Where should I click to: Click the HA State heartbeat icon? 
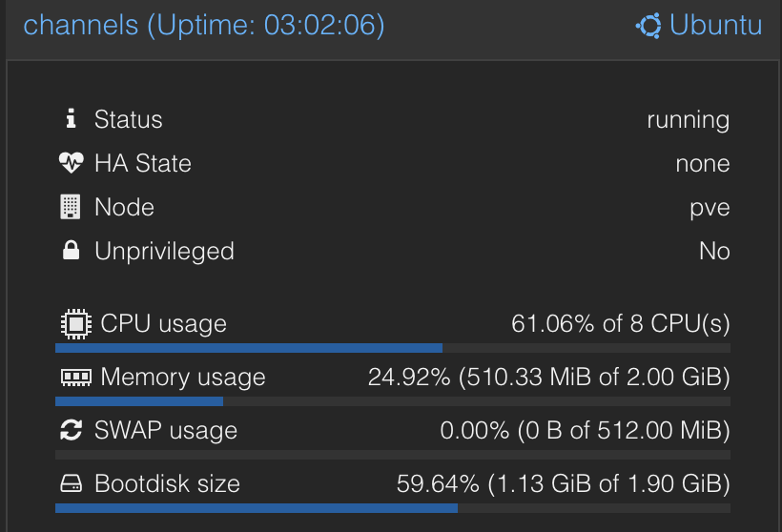tap(71, 163)
